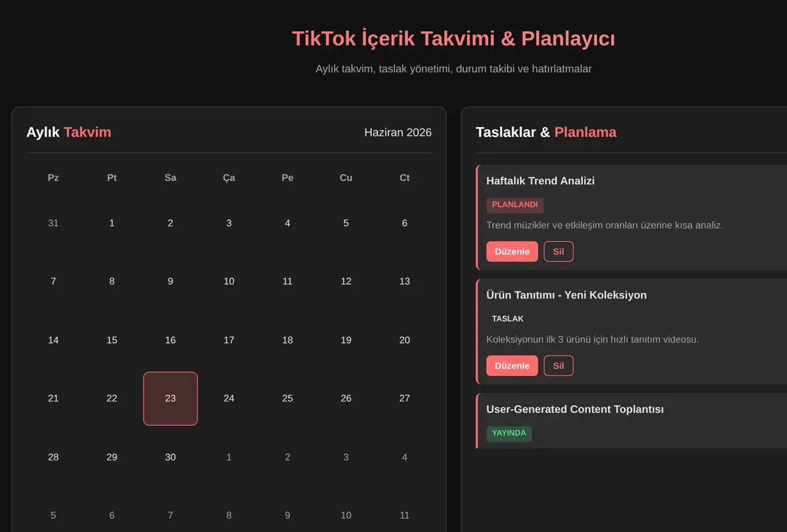This screenshot has width=787, height=532.
Task: Click the subtitle starting with Aylık takvim
Action: pyautogui.click(x=454, y=69)
